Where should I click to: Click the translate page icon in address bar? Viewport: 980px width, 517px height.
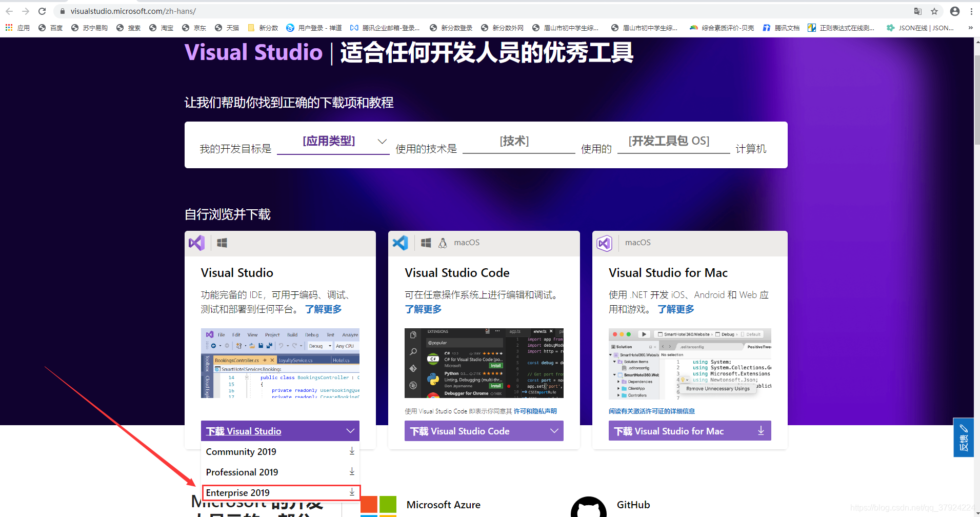pos(918,11)
